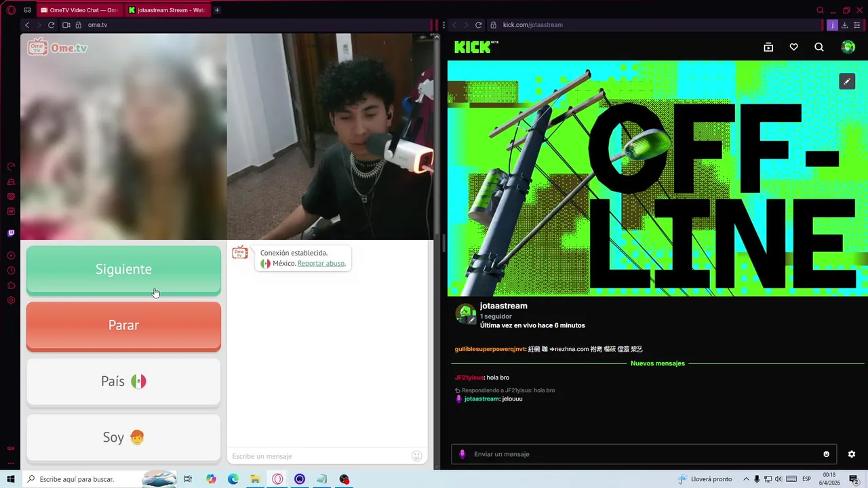
Task: Switch ESP keyboard language in tray
Action: coord(807,479)
